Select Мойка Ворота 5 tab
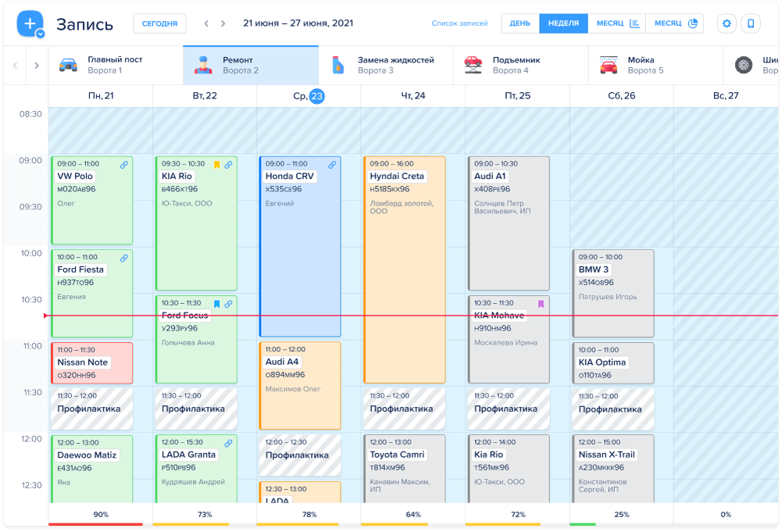Screen dimensions: 782x532 (655, 66)
